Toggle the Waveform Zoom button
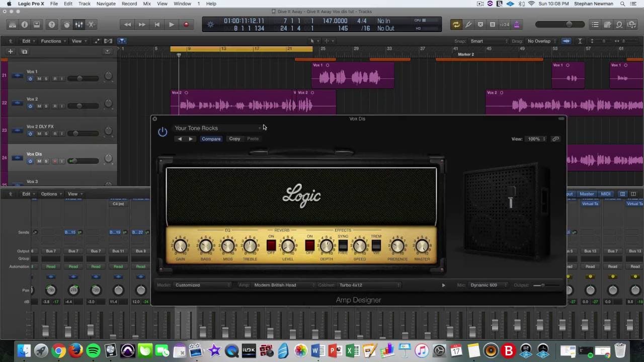Image resolution: width=644 pixels, height=362 pixels. 567,41
